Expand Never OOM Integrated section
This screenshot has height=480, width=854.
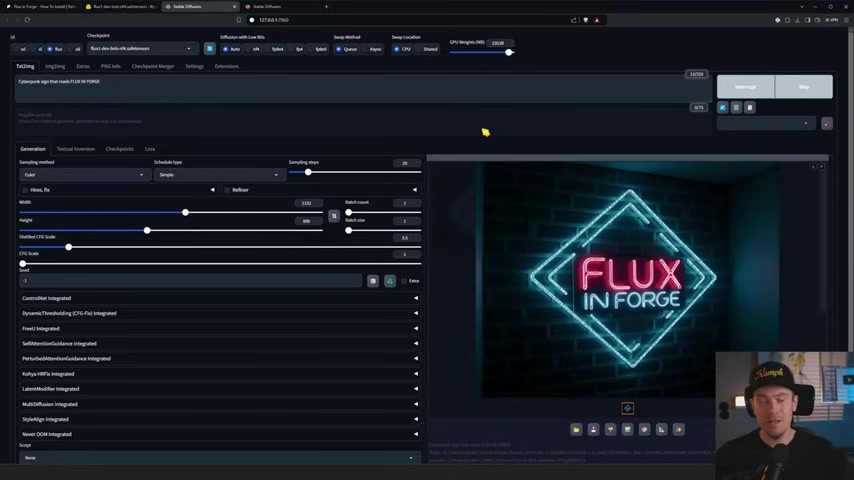coord(219,434)
